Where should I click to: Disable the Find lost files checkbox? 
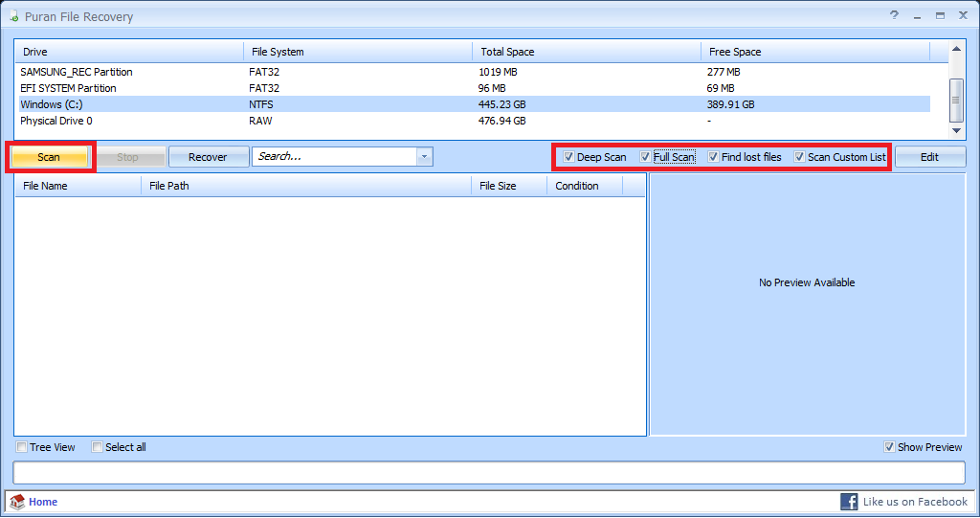pyautogui.click(x=713, y=157)
